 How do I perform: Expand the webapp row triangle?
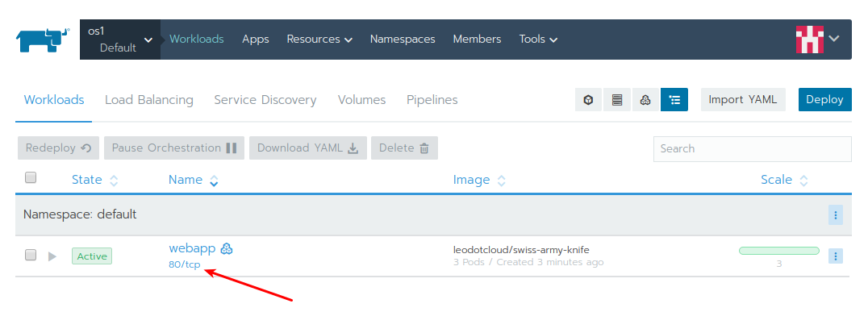point(52,256)
